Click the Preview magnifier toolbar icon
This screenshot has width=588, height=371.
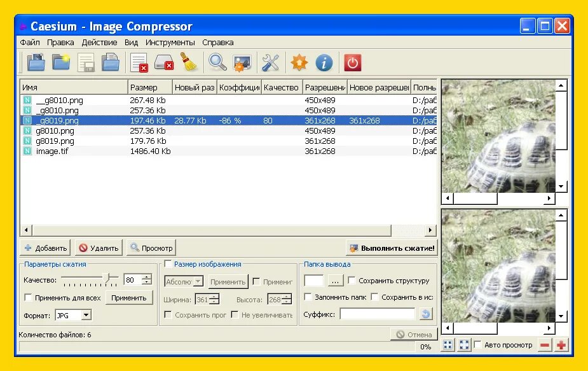[x=217, y=62]
